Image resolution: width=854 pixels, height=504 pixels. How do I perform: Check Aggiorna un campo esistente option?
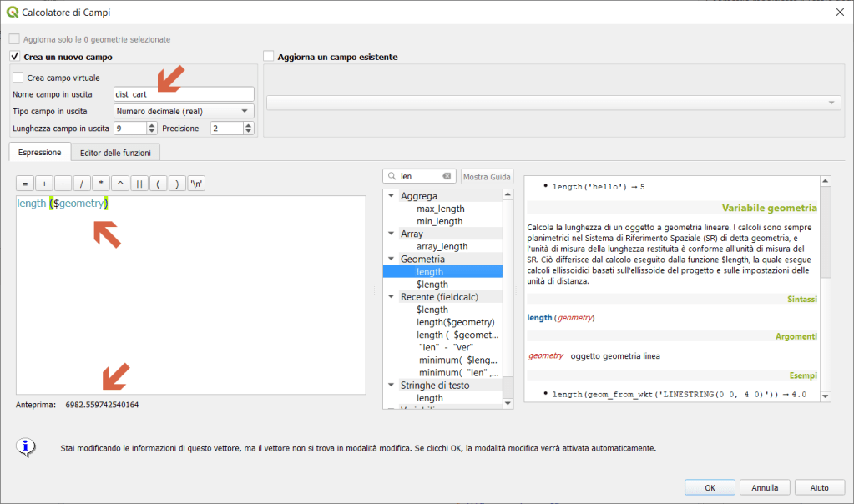(x=269, y=57)
